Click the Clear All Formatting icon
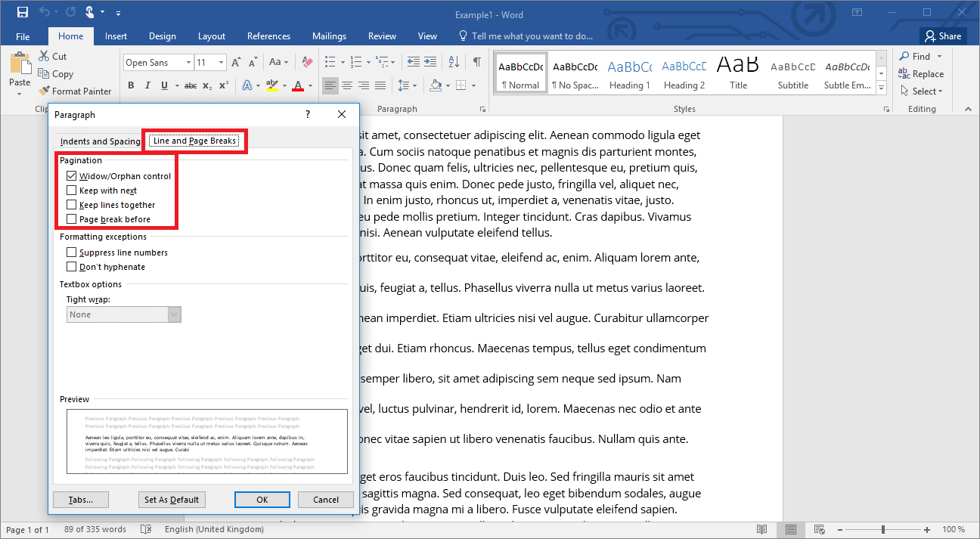Image resolution: width=980 pixels, height=539 pixels. coord(306,62)
